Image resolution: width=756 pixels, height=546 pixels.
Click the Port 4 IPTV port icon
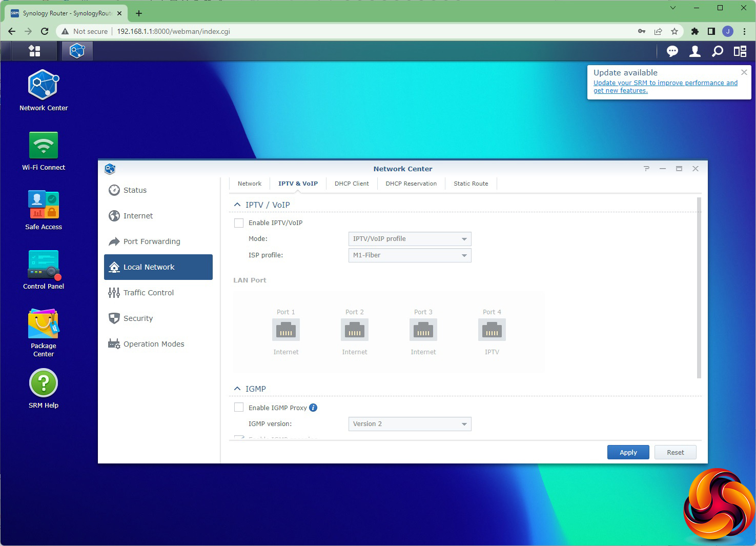point(492,330)
